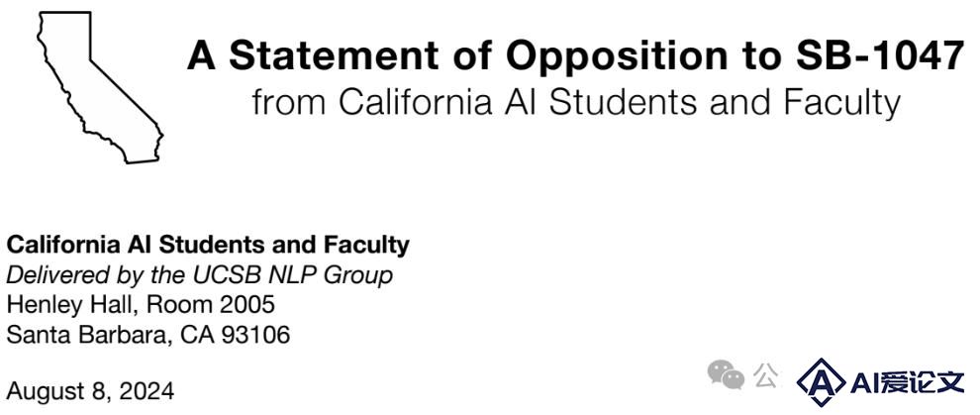The width and height of the screenshot is (980, 415).
Task: Click the bold "California AI Students and Faculty" sender line
Action: point(208,245)
